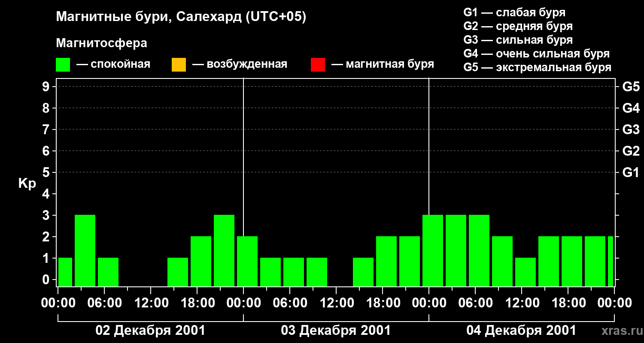The image size is (644, 343).
Task: Click the '12:00' time label for 03 Декабря
Action: (x=336, y=303)
